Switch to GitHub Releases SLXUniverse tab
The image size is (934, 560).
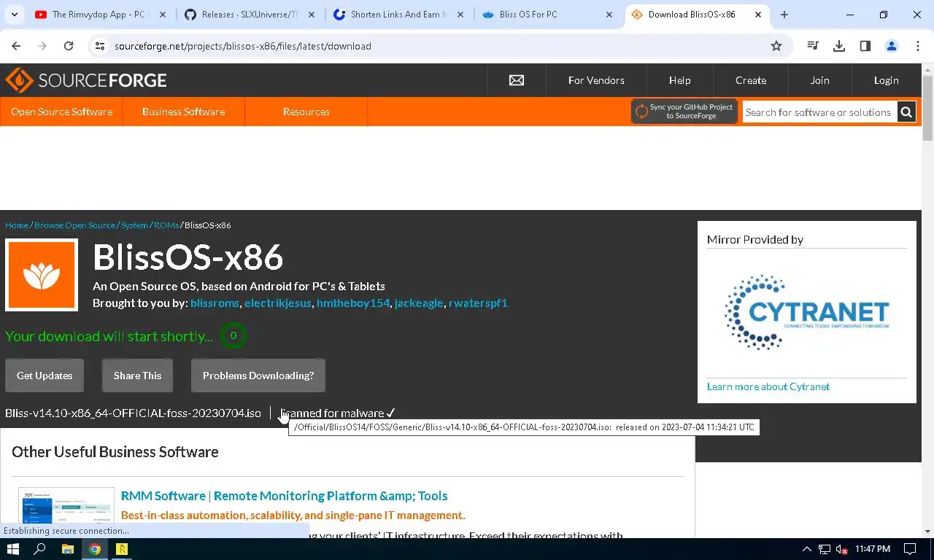249,15
